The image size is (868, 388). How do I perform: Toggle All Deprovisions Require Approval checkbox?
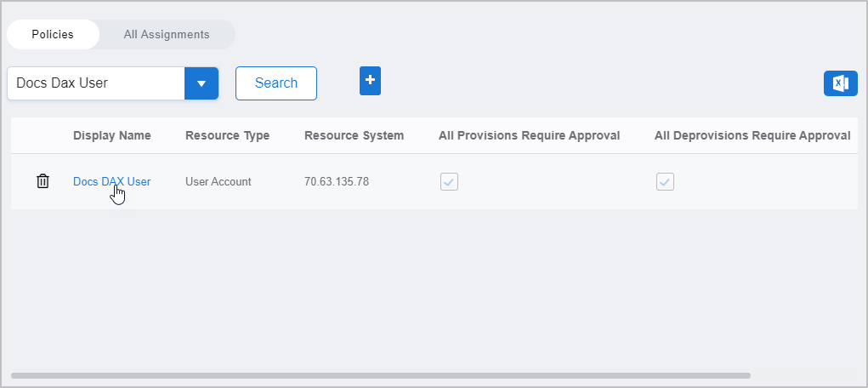[665, 181]
